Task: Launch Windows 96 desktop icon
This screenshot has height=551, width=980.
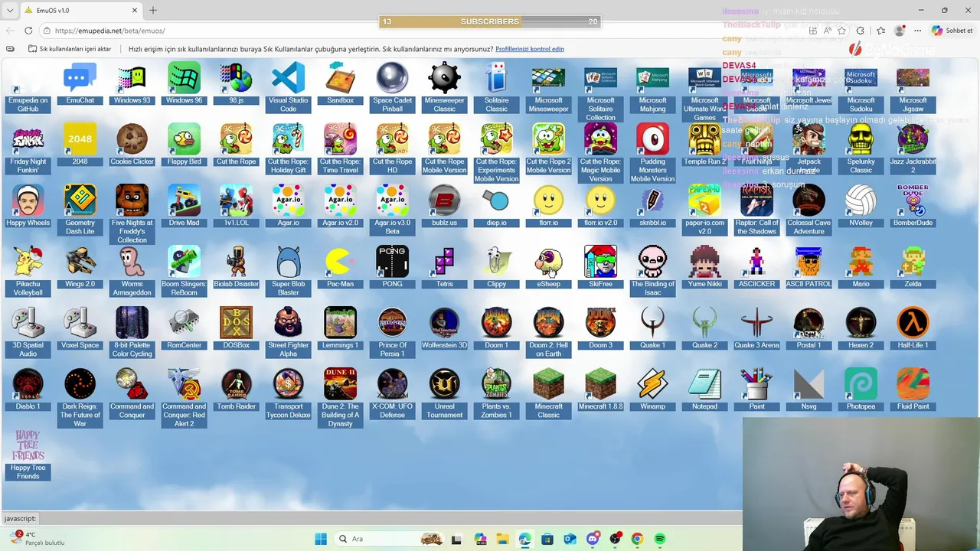Action: pyautogui.click(x=184, y=84)
